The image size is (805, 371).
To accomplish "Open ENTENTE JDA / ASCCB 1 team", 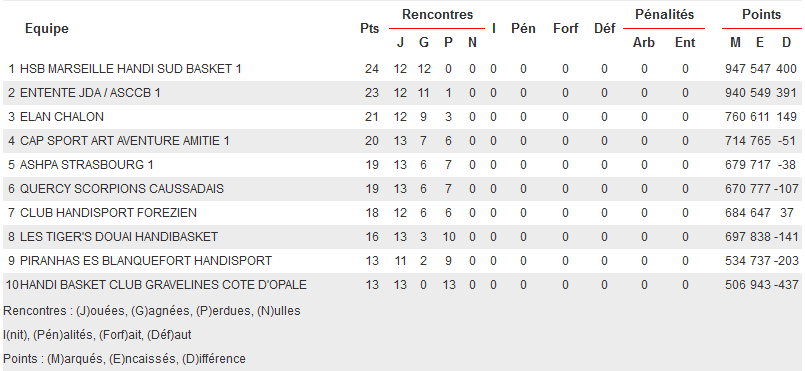I will (x=90, y=93).
